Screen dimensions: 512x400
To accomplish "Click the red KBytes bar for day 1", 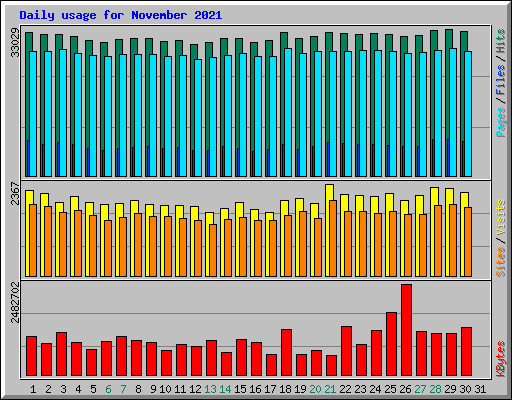I will click(31, 356).
